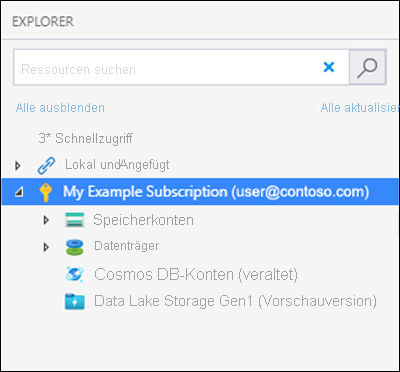Click the Data Lake Storage folder icon
Viewport: 400px width, 372px height.
click(x=74, y=301)
